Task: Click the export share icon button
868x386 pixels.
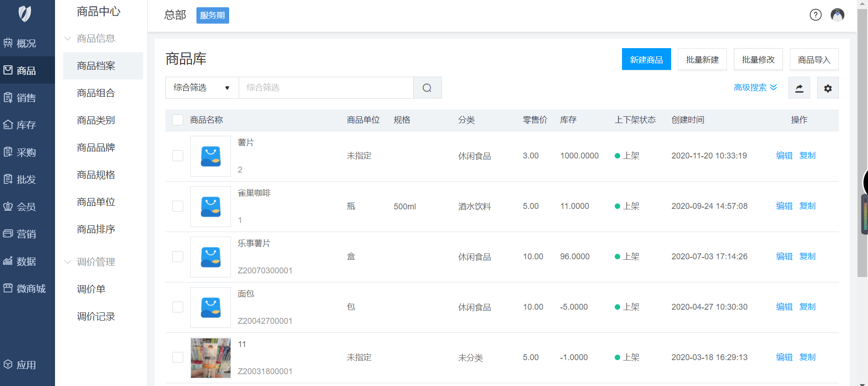Action: click(799, 88)
